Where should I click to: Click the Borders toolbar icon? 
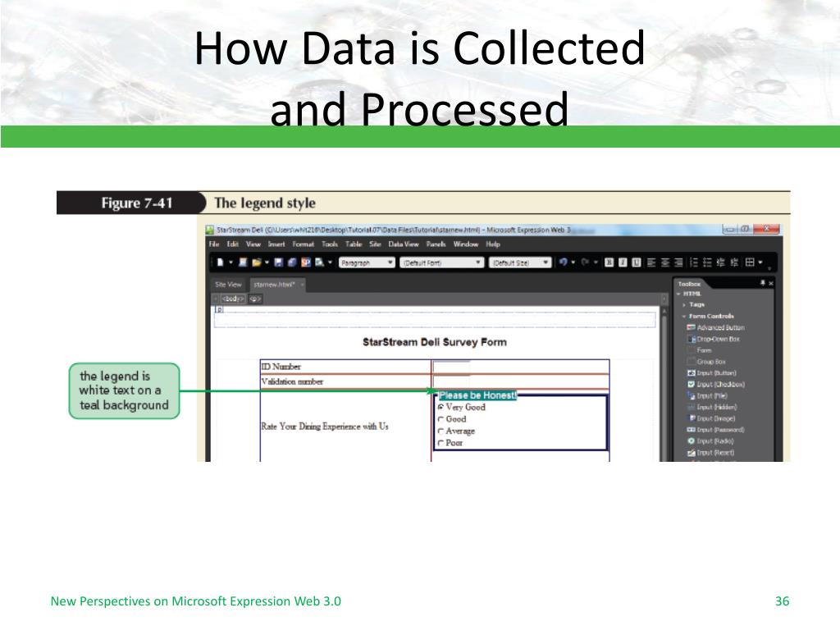point(750,262)
